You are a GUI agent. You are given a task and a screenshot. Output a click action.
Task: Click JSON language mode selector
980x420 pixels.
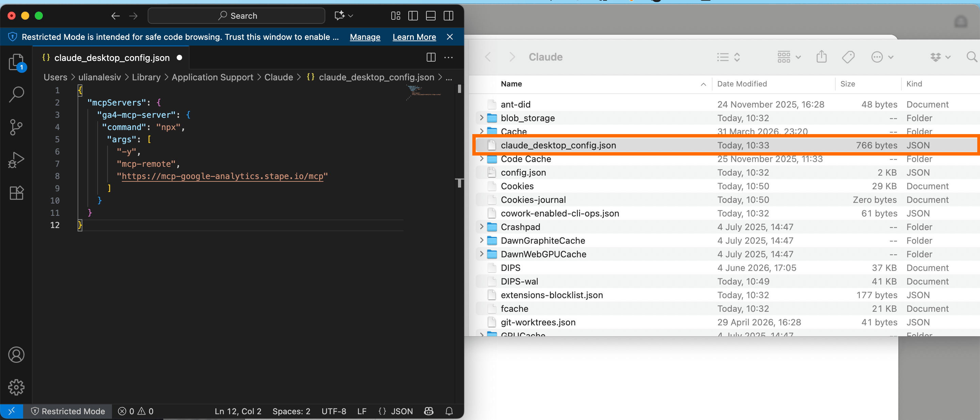pos(396,411)
